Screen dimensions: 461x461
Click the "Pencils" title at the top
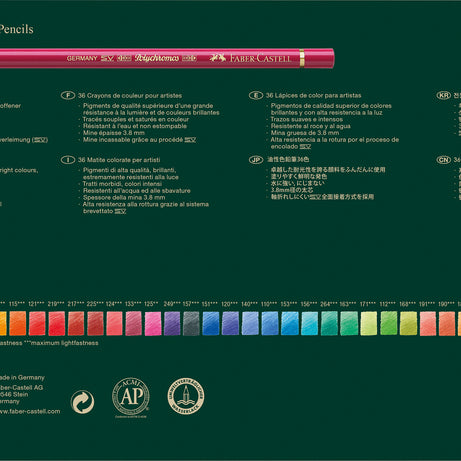click(16, 29)
